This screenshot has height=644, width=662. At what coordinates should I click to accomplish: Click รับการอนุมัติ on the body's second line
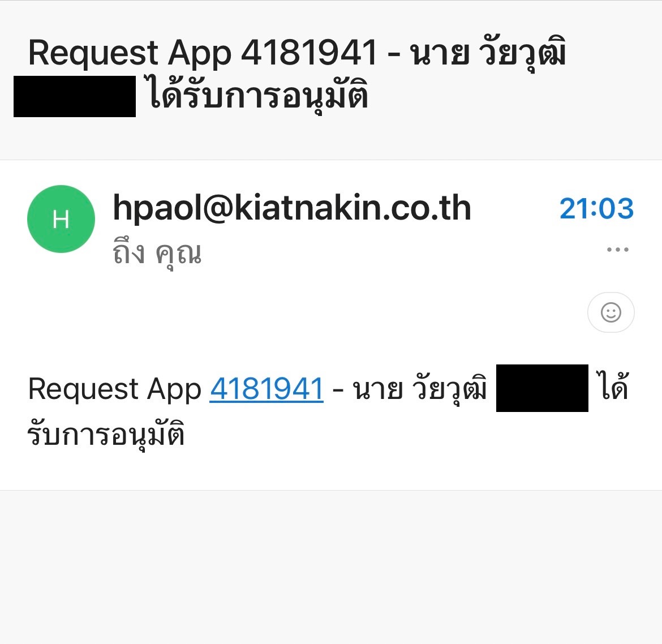pyautogui.click(x=106, y=433)
